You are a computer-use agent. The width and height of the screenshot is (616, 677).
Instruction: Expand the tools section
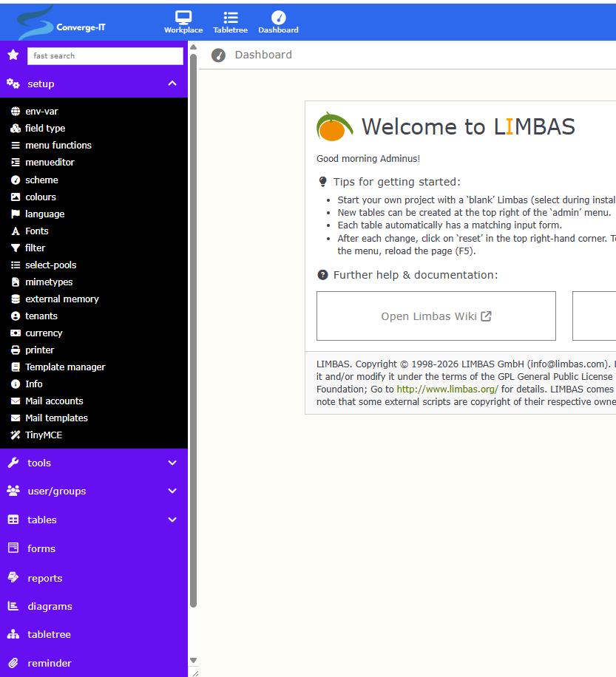172,463
